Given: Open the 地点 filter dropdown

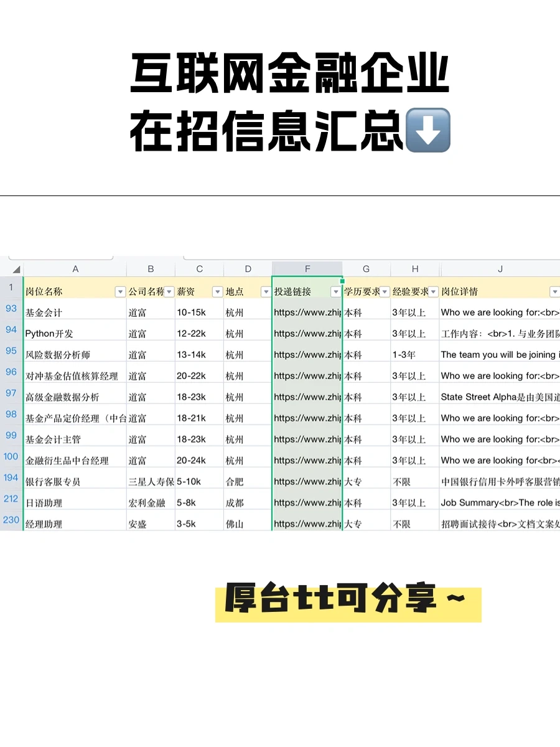Looking at the screenshot, I should coord(266,291).
